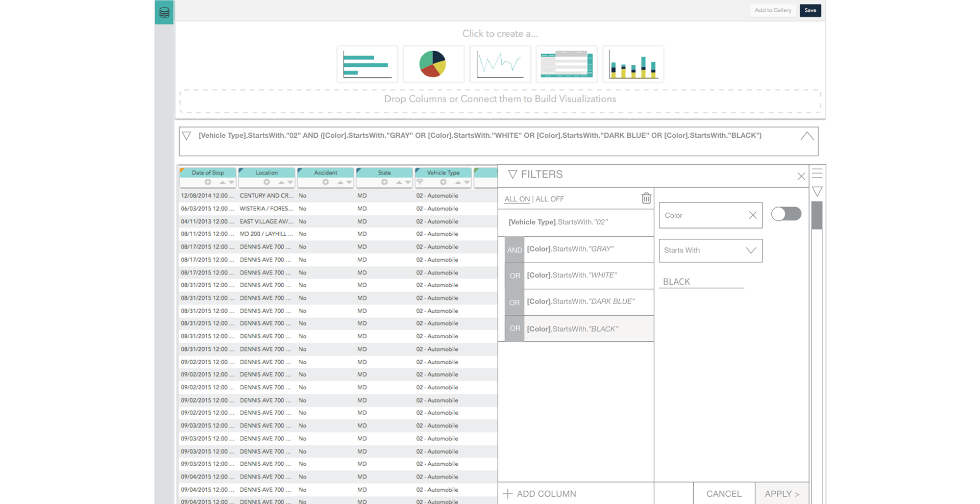Toggle the OR operator on BLACK filter
This screenshot has width=980, height=504.
pos(514,329)
